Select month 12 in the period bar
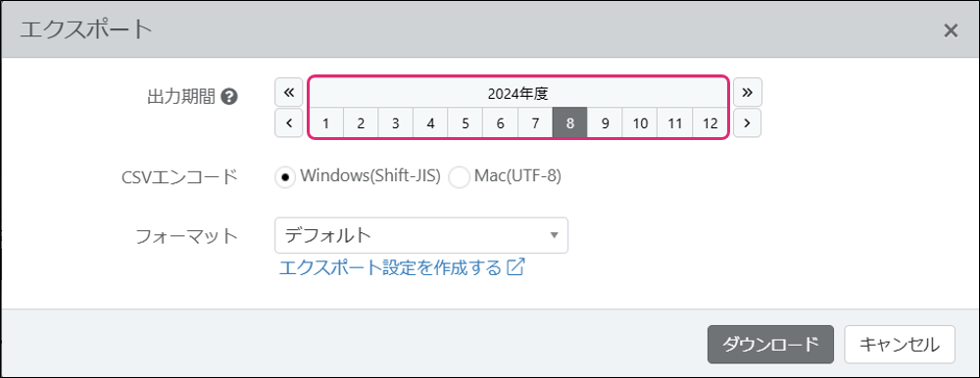980x378 pixels. pyautogui.click(x=710, y=123)
